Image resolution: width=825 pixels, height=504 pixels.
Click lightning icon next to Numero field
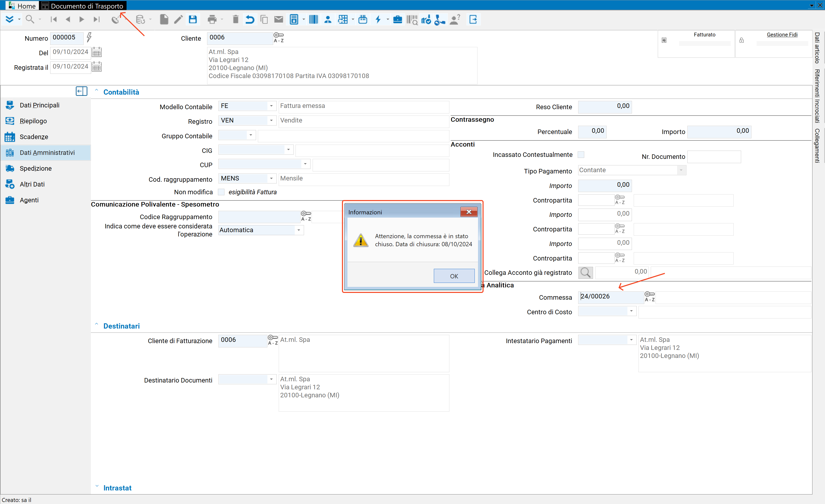click(x=89, y=37)
